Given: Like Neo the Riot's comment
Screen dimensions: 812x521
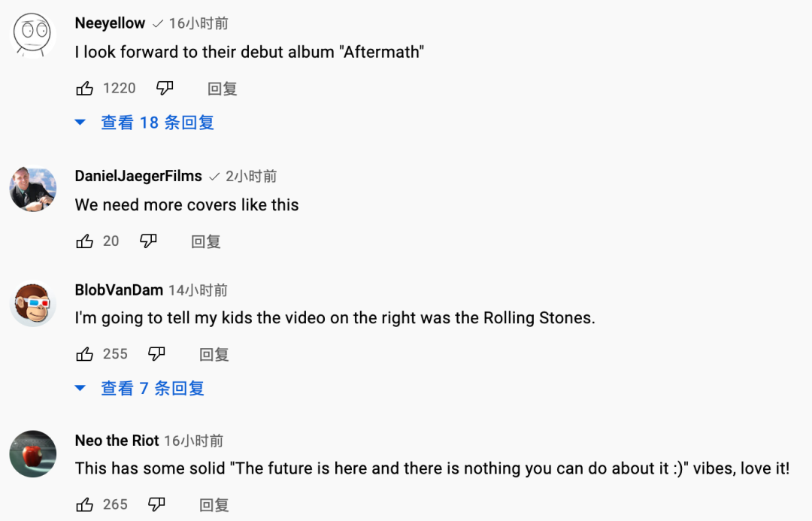Looking at the screenshot, I should click(x=84, y=504).
